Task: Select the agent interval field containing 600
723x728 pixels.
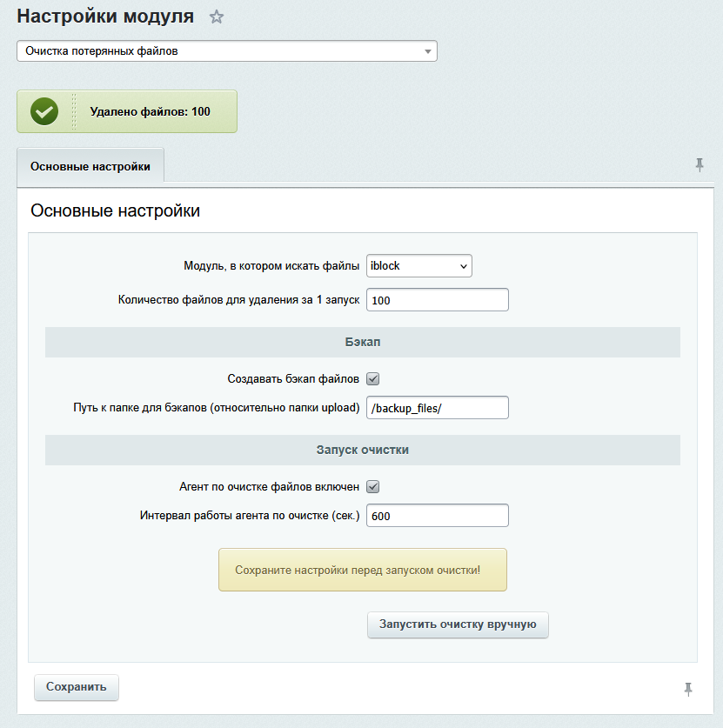Action: pyautogui.click(x=438, y=516)
